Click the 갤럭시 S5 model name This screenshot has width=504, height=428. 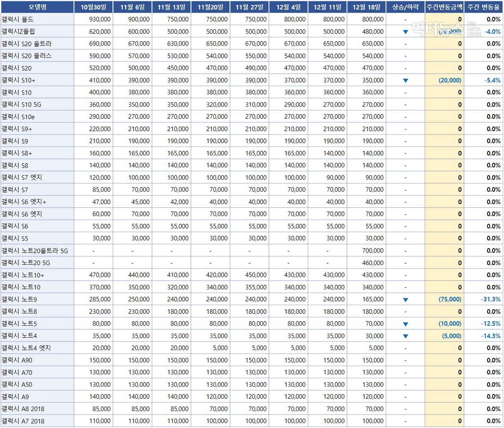15,238
